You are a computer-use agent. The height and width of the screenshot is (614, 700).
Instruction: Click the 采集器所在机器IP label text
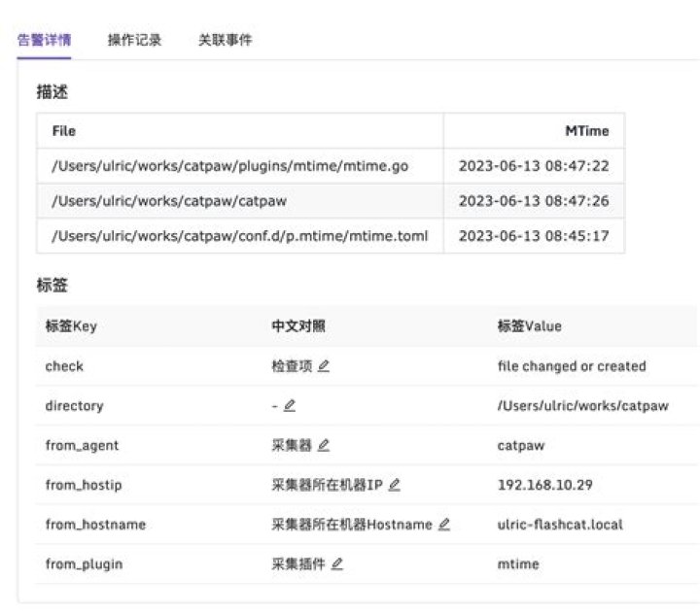[328, 485]
